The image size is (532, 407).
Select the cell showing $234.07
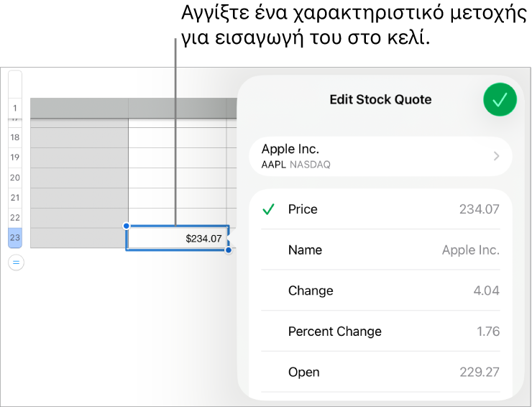coord(178,238)
